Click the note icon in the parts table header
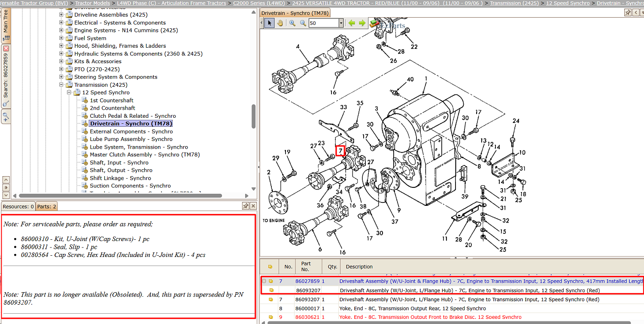Viewport: 644px width, 324px height. [x=270, y=266]
